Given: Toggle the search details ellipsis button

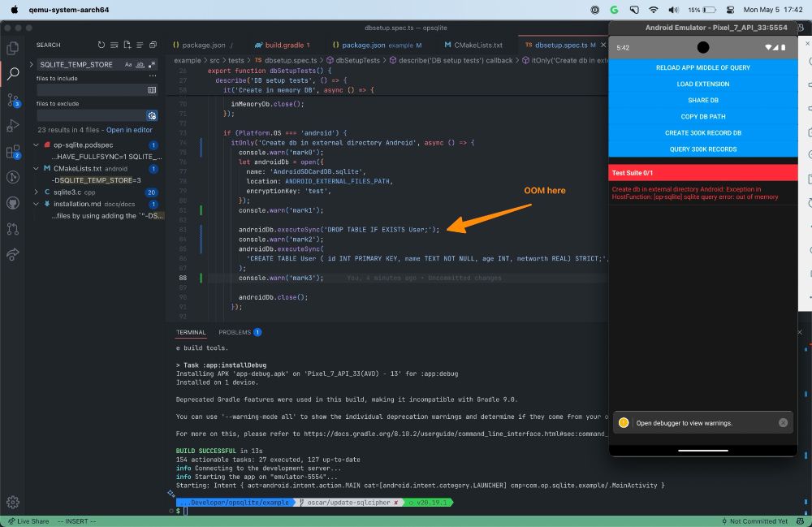Looking at the screenshot, I should point(153,76).
